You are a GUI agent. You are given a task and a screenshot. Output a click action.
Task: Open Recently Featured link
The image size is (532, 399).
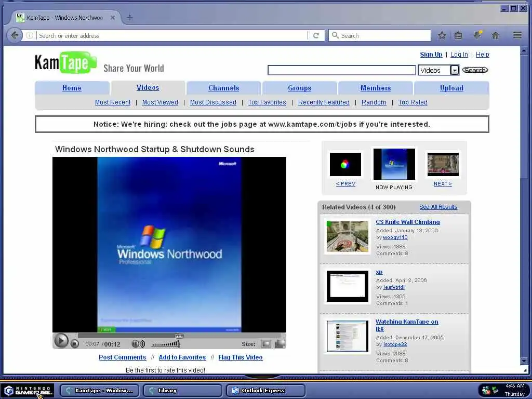tap(324, 102)
